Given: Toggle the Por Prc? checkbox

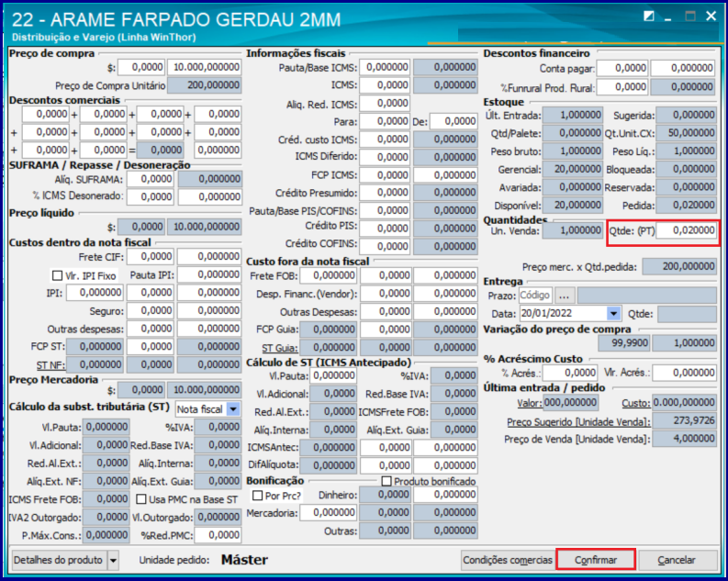Looking at the screenshot, I should [257, 496].
